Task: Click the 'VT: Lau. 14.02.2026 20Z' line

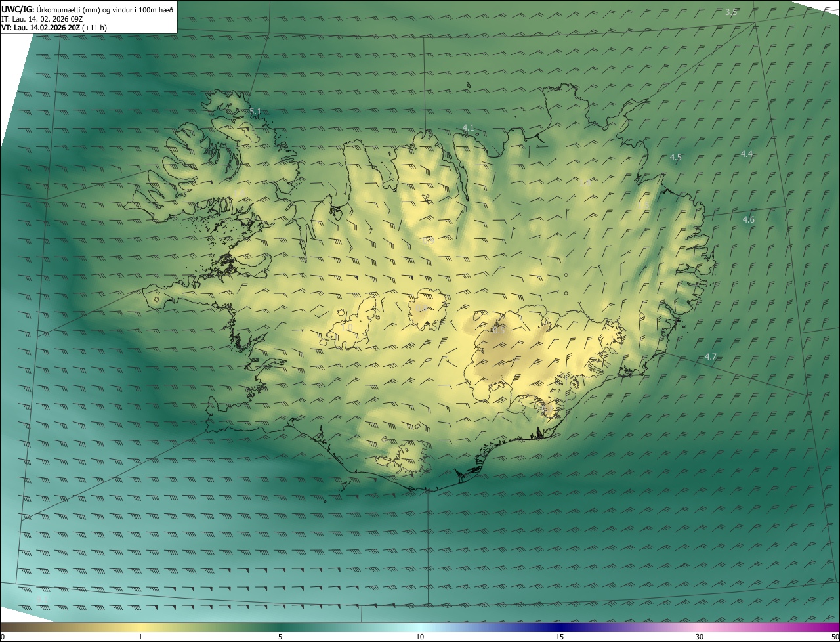Action: (x=54, y=28)
